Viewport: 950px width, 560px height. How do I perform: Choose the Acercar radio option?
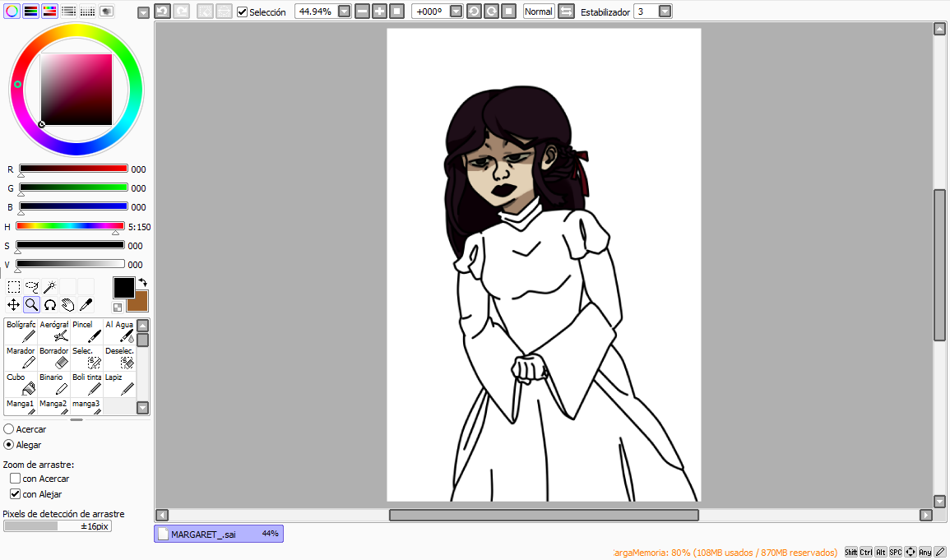tap(9, 428)
